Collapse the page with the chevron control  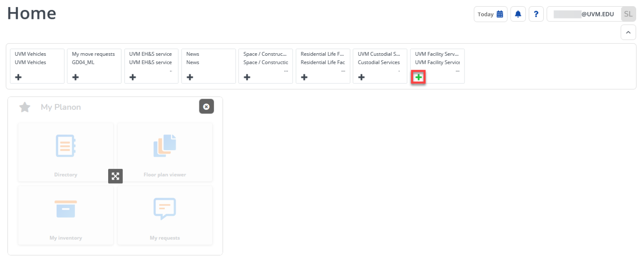628,32
